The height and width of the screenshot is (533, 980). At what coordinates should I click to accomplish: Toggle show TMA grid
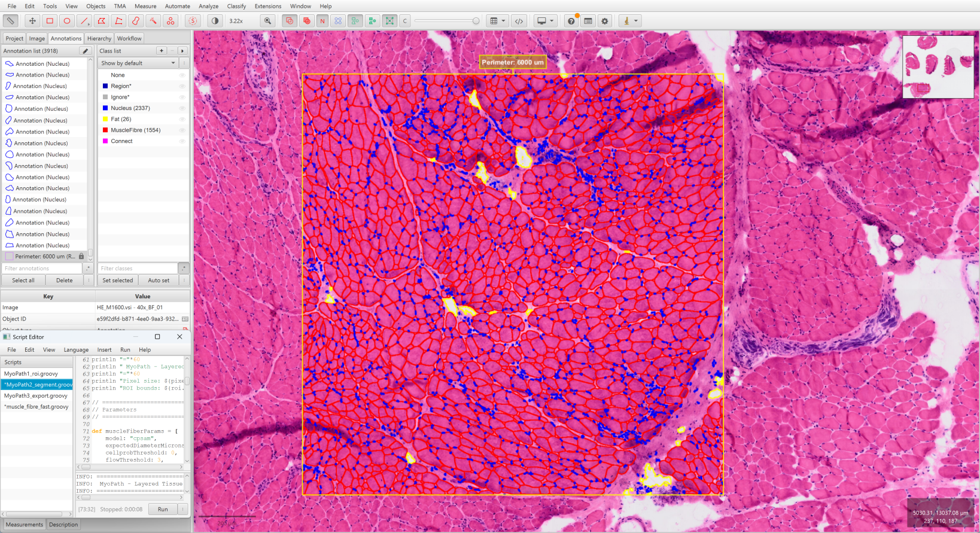339,21
